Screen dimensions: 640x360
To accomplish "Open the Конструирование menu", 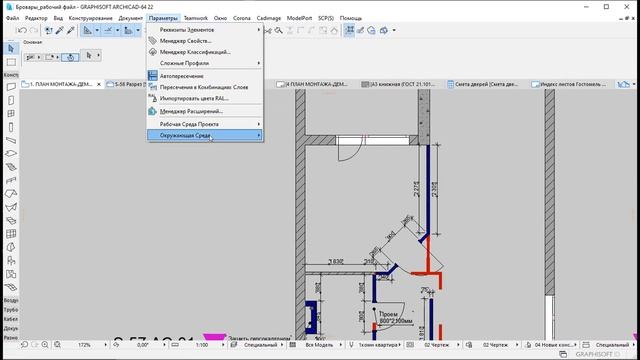I will 90,18.
